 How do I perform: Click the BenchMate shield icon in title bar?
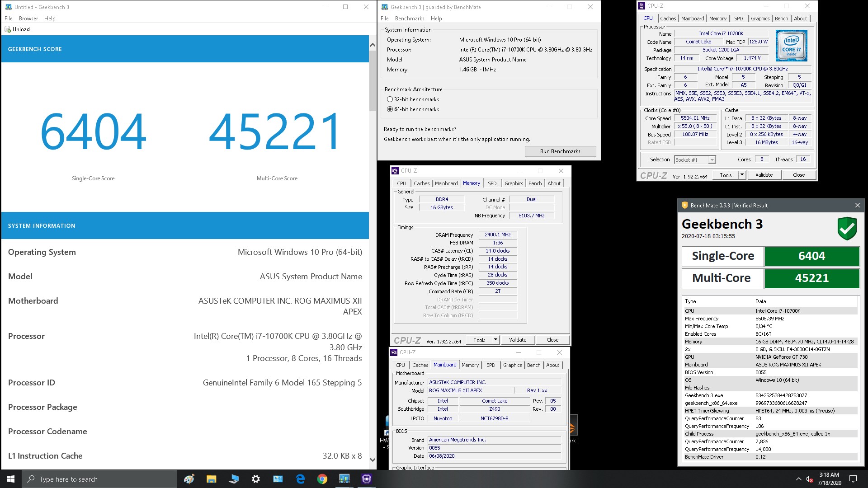(x=684, y=205)
